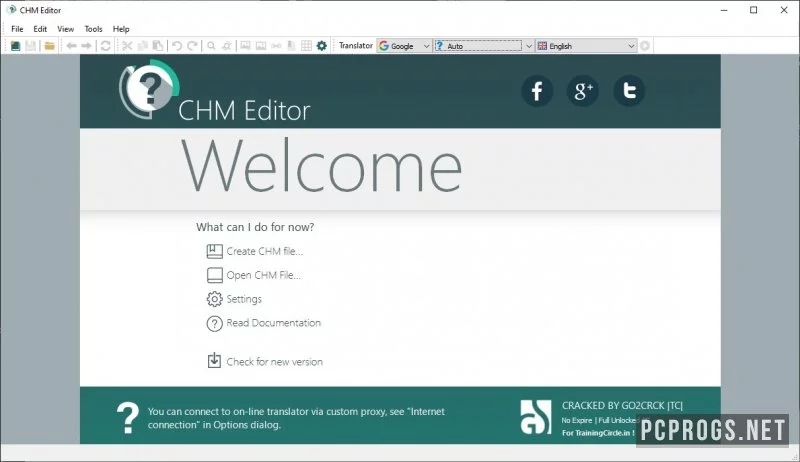Click the CHM Editor question-mark logo
Viewport: 800px width, 462px height.
click(149, 90)
